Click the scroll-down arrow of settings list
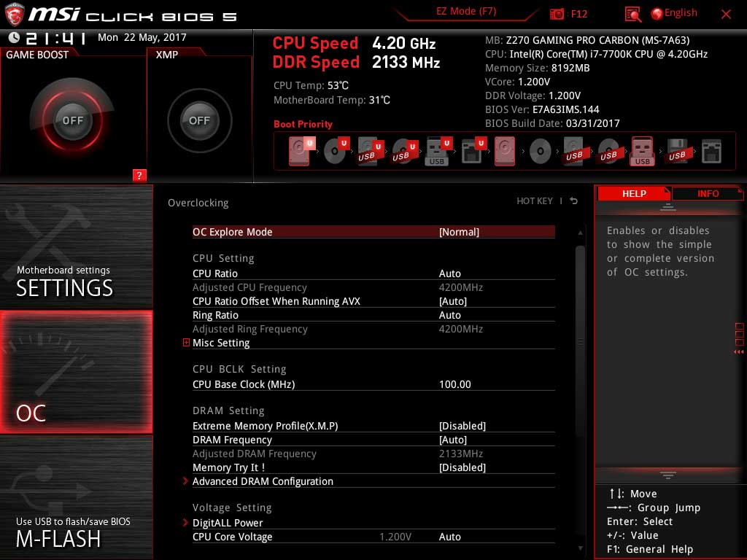 coord(580,548)
